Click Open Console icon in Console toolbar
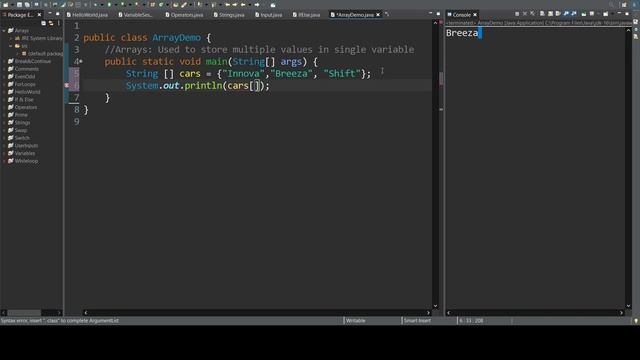 pyautogui.click(x=606, y=14)
